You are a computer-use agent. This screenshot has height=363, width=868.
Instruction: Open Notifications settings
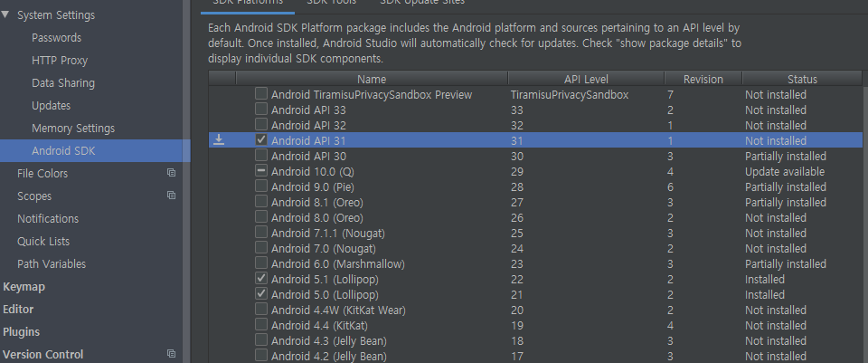(x=48, y=218)
